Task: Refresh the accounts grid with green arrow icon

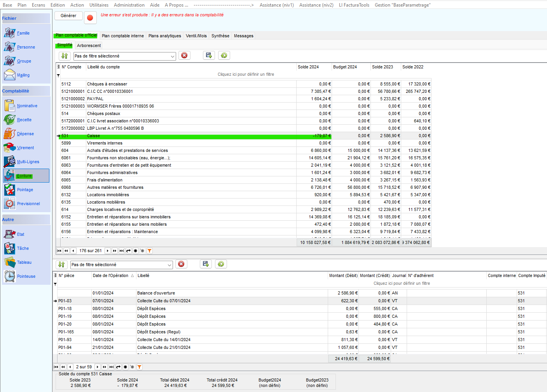Action: tap(224, 56)
